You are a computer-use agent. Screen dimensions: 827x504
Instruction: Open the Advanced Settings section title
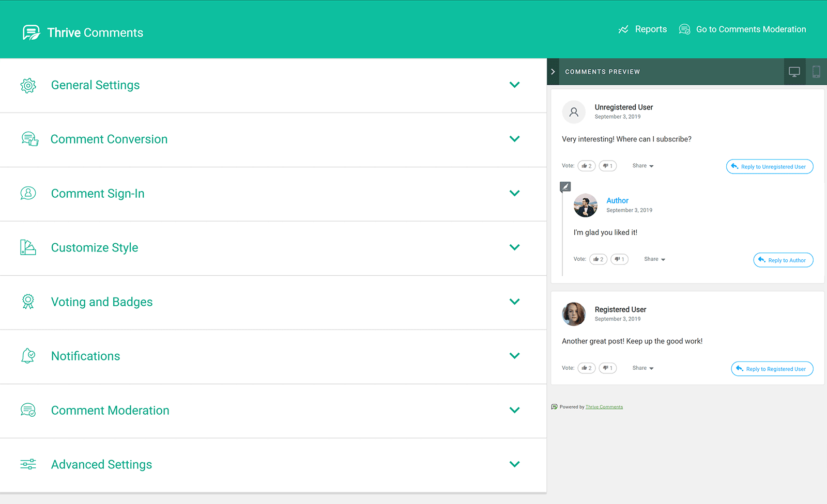(x=101, y=465)
